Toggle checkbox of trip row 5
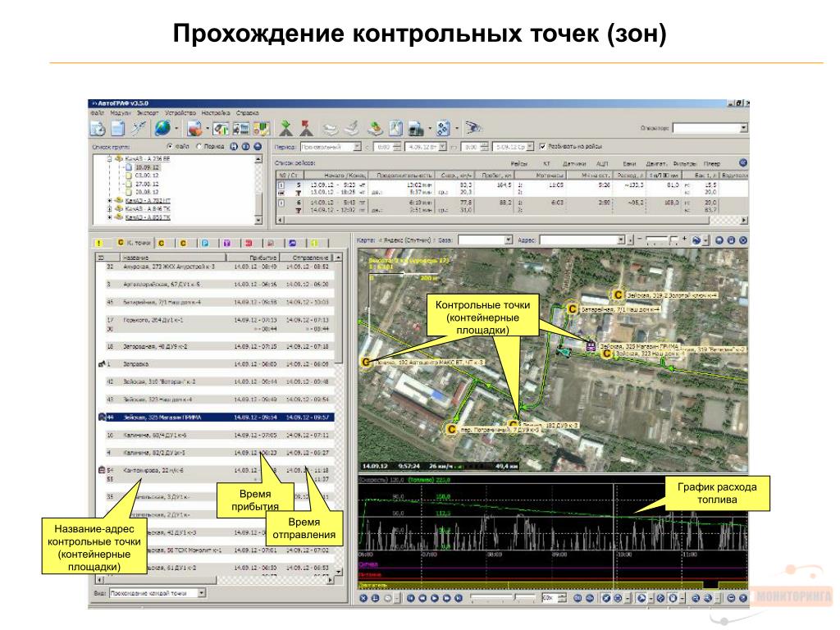This screenshot has height=630, width=840. coord(281,185)
